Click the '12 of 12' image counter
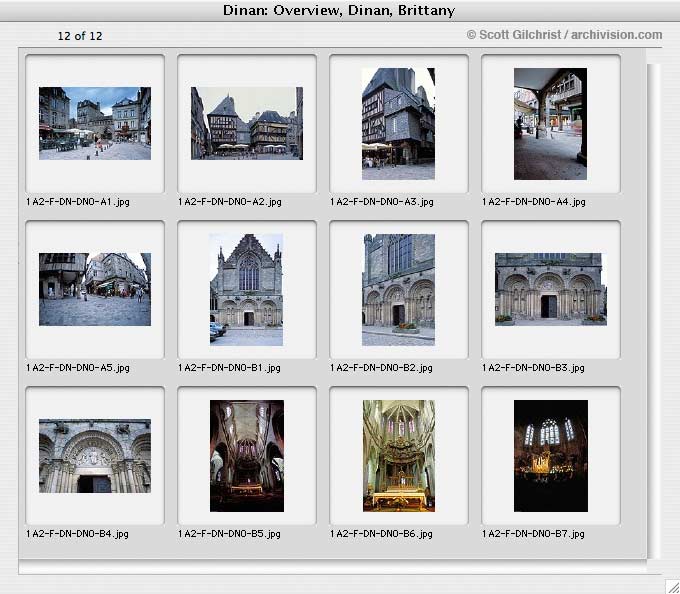The image size is (680, 594). [x=80, y=36]
